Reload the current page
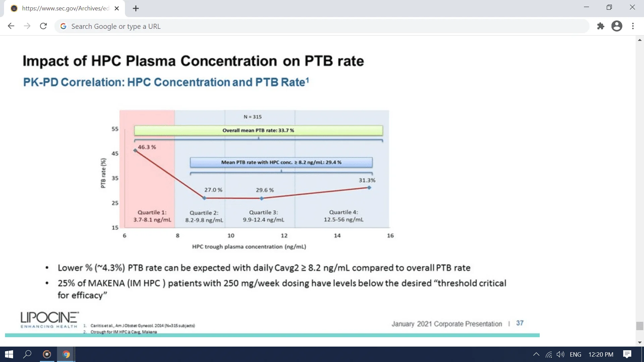Screen dimensions: 644x362 [43, 26]
